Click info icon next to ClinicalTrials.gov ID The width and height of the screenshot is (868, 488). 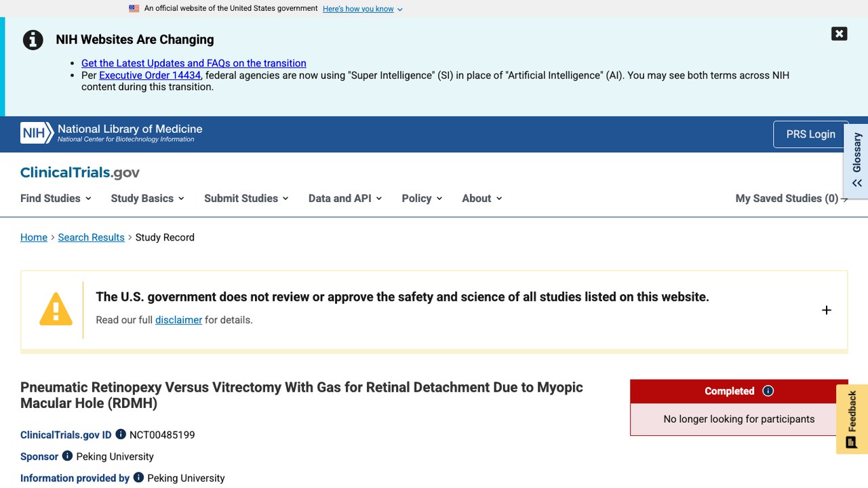pyautogui.click(x=121, y=434)
